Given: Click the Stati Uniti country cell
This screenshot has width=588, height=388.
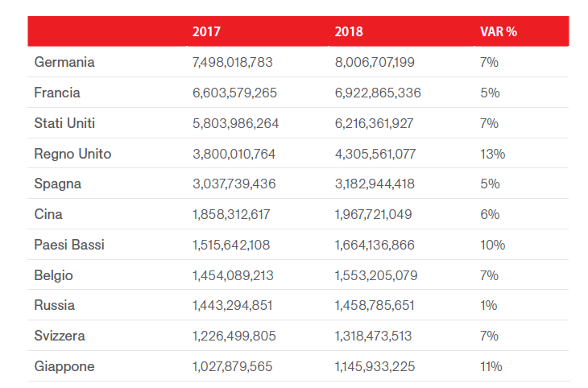Looking at the screenshot, I should coord(64,123).
